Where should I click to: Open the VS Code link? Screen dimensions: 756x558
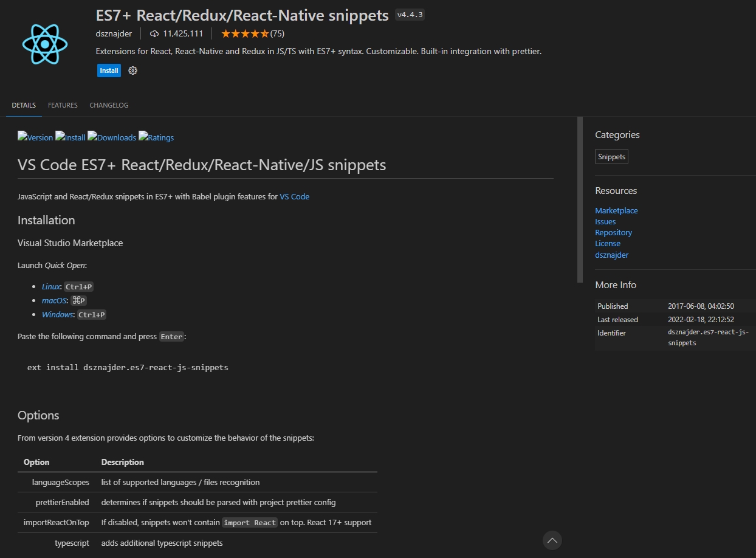tap(295, 196)
